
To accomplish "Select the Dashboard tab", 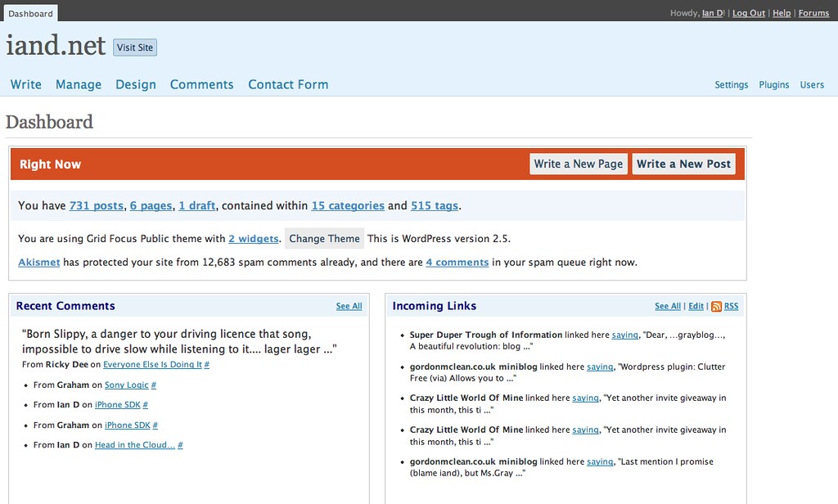I will pyautogui.click(x=30, y=13).
